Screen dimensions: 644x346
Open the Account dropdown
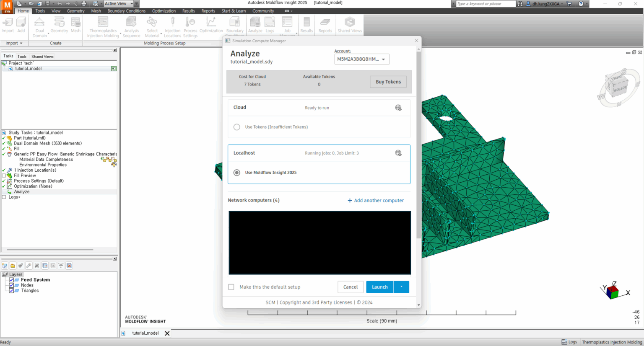pyautogui.click(x=361, y=59)
